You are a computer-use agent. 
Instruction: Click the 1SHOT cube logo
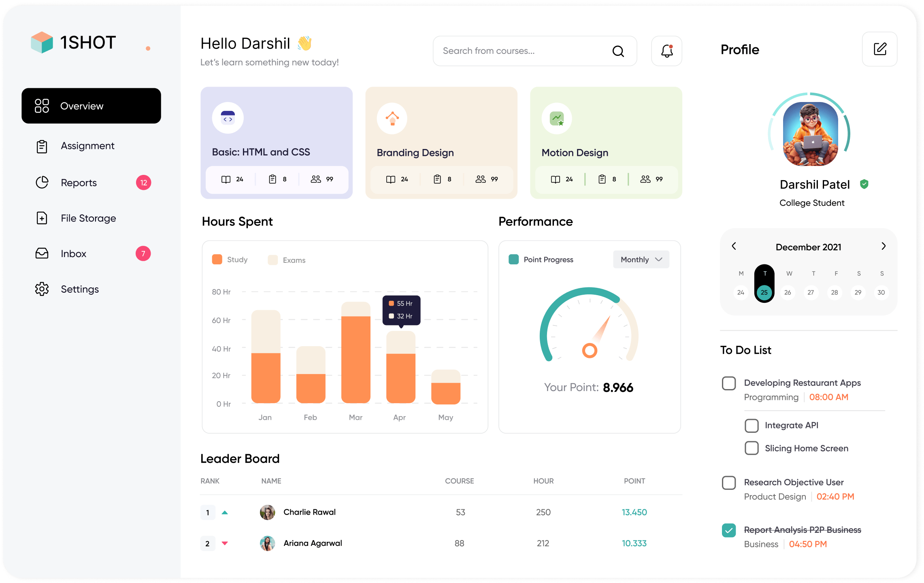(x=42, y=43)
